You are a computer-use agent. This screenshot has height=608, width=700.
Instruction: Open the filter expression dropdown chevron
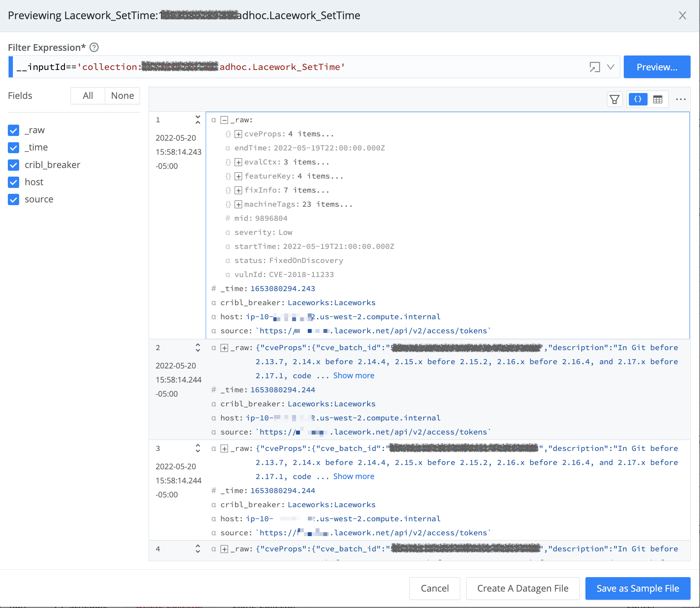610,67
